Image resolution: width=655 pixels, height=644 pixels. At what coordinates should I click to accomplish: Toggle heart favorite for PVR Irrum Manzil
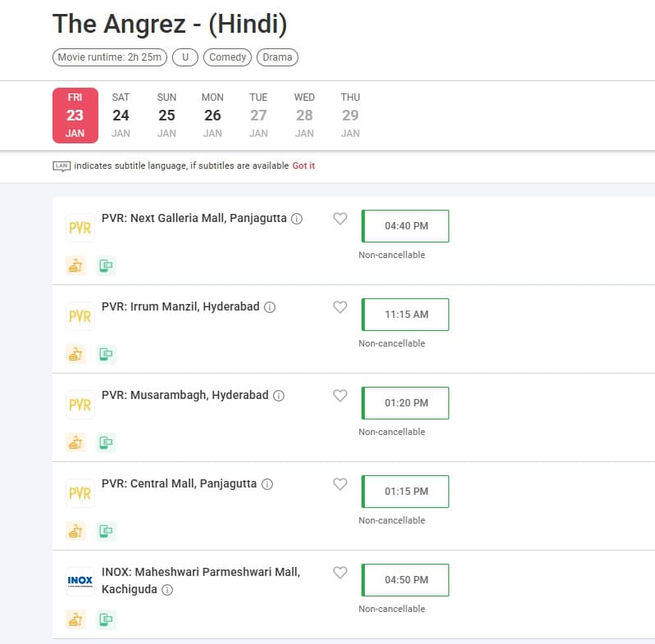pyautogui.click(x=340, y=307)
